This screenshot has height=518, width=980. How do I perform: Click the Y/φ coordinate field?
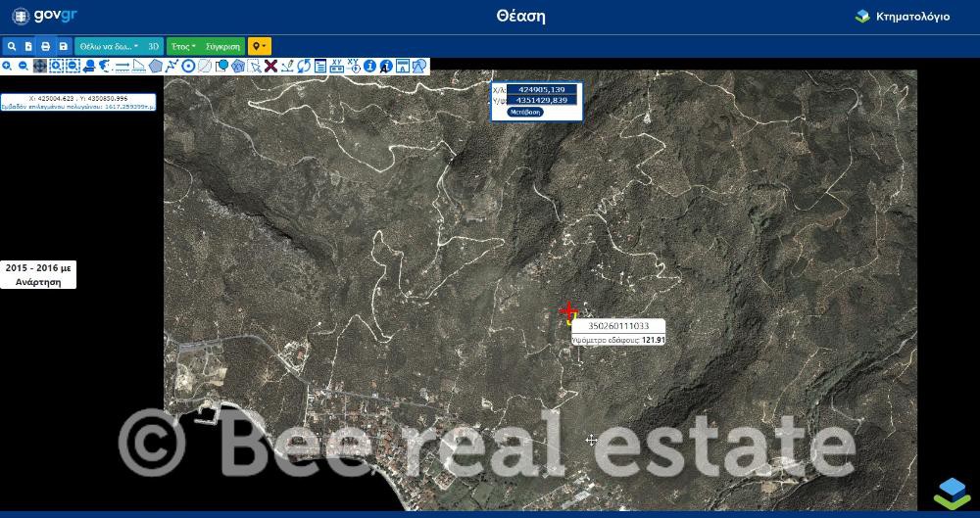541,100
